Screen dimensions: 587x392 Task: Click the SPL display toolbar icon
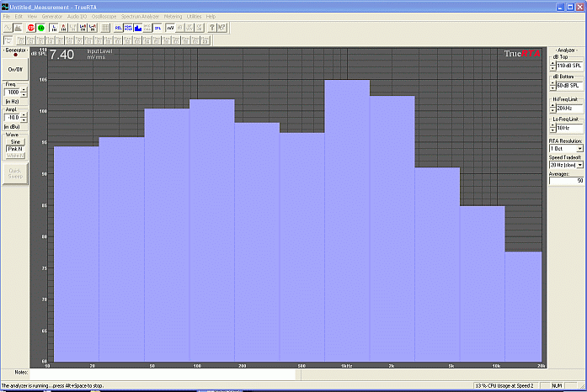pyautogui.click(x=157, y=28)
